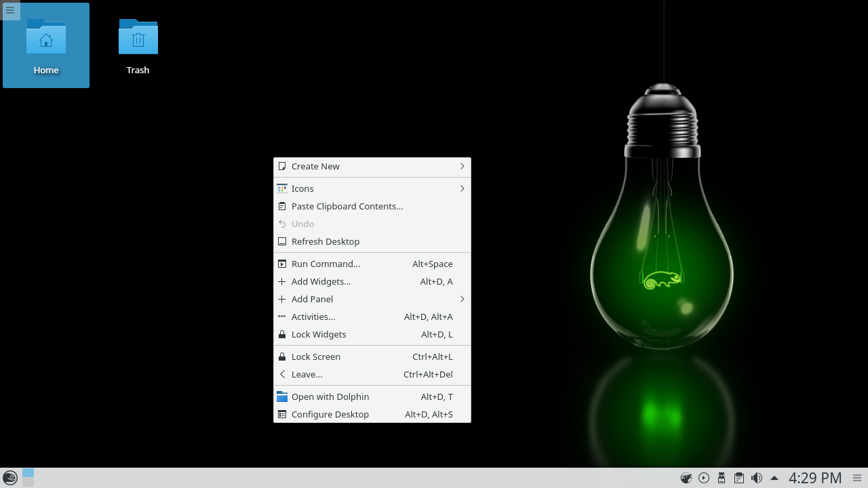The width and height of the screenshot is (868, 488).
Task: Open the clipboard tray icon
Action: pyautogui.click(x=739, y=478)
